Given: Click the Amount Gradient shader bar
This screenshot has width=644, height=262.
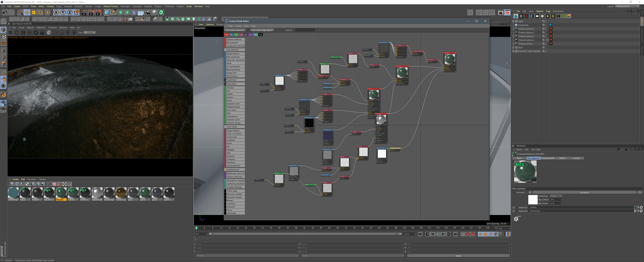Looking at the screenshot, I should (584, 193).
